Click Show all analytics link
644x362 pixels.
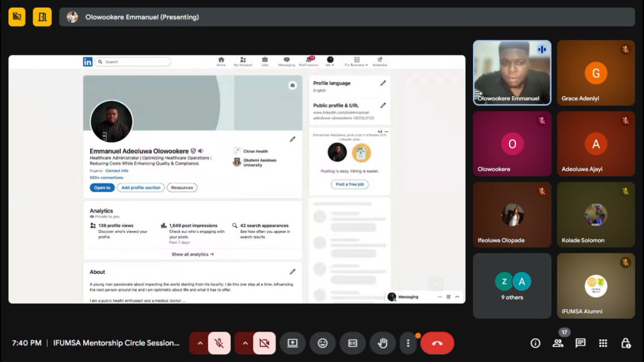pyautogui.click(x=193, y=254)
